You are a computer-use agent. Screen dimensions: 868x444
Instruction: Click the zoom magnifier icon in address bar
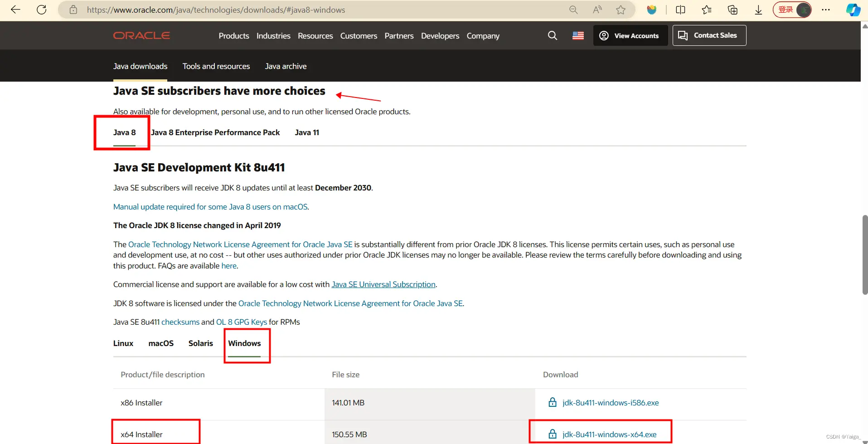coord(573,10)
